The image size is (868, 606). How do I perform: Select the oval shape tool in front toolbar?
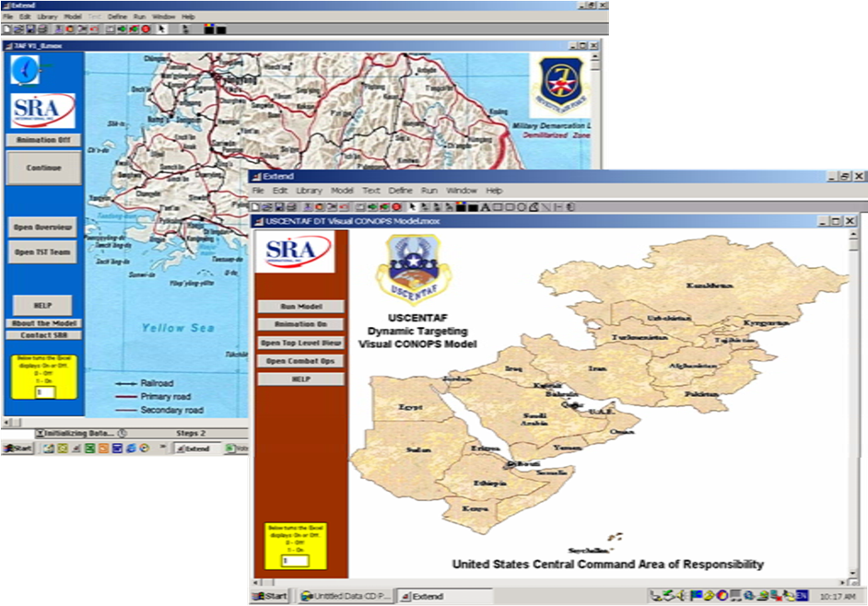tap(522, 207)
